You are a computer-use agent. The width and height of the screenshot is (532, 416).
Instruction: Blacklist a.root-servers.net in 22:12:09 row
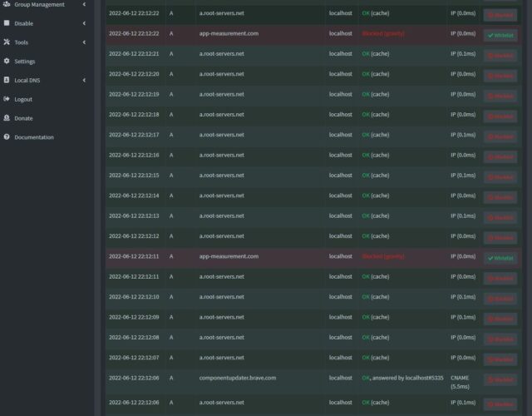tap(500, 319)
